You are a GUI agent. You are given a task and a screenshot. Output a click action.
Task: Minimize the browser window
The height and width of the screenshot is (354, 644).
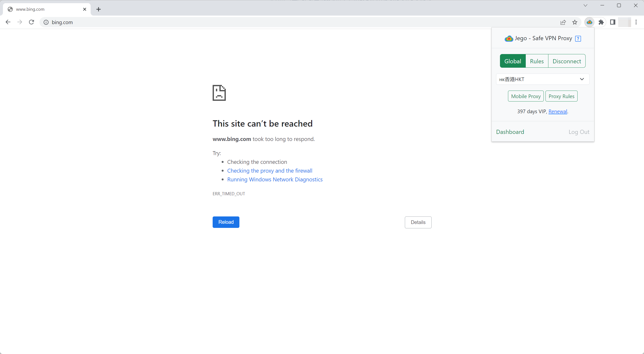tap(602, 6)
